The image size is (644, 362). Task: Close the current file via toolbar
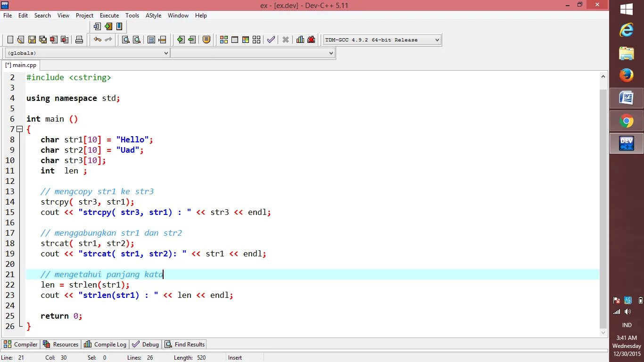54,40
